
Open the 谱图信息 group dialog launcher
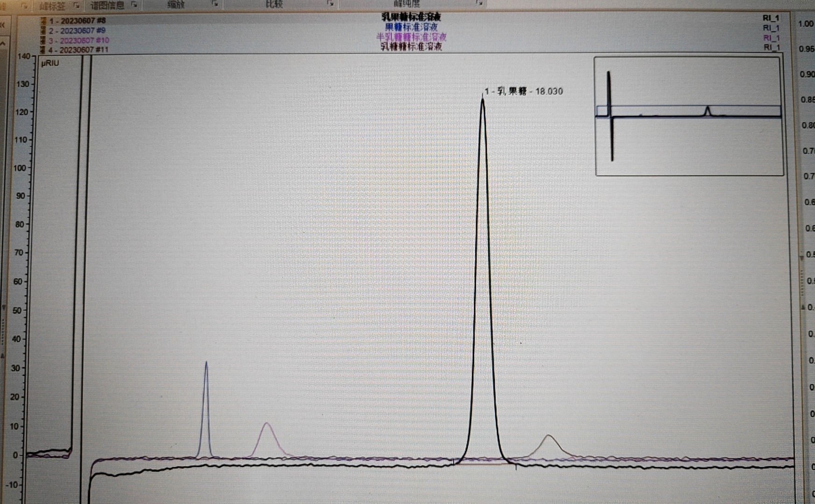point(134,5)
